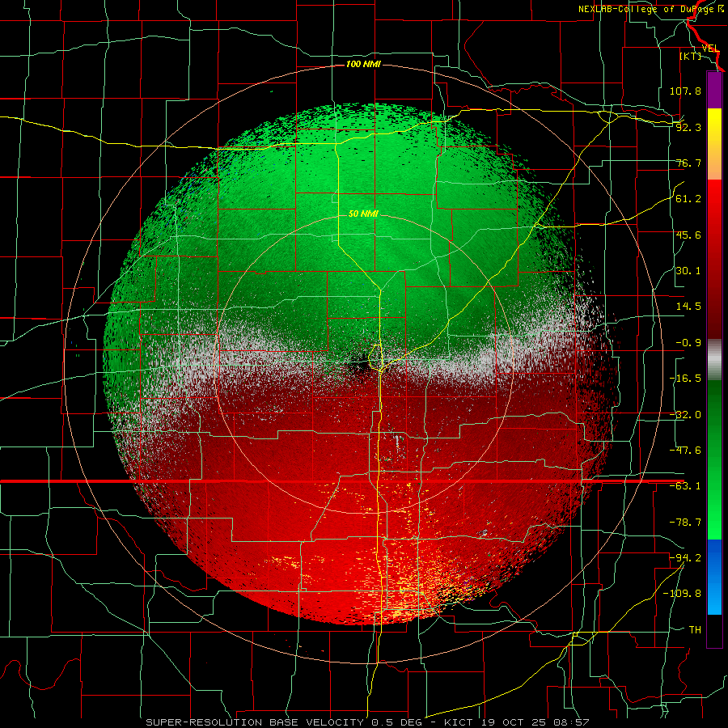
Task: Select the 14.5 velocity scale label
Action: 688,307
